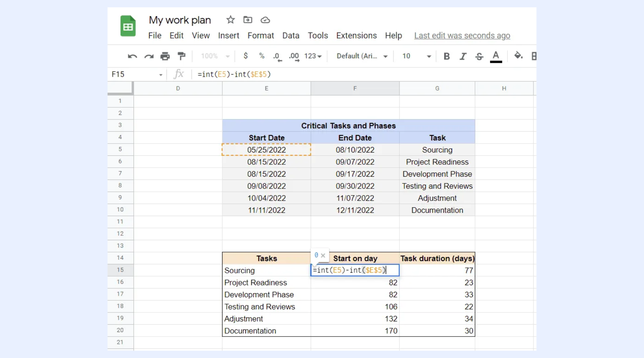Open fill color picker
Image resolution: width=644 pixels, height=358 pixels.
tap(518, 56)
